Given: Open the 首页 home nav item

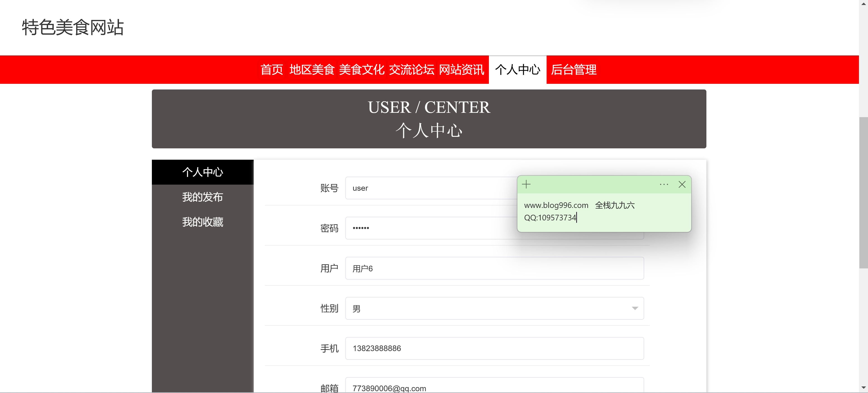Looking at the screenshot, I should click(272, 70).
